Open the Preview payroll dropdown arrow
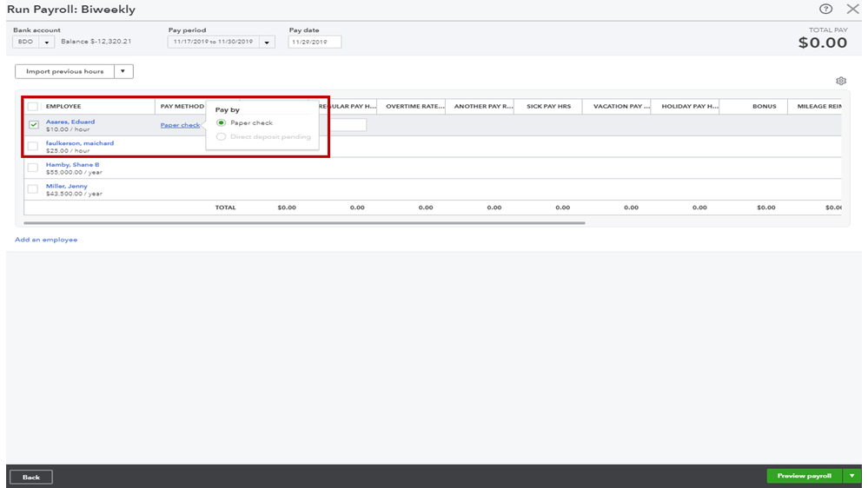Screen dimensions: 868x488 tap(852, 476)
